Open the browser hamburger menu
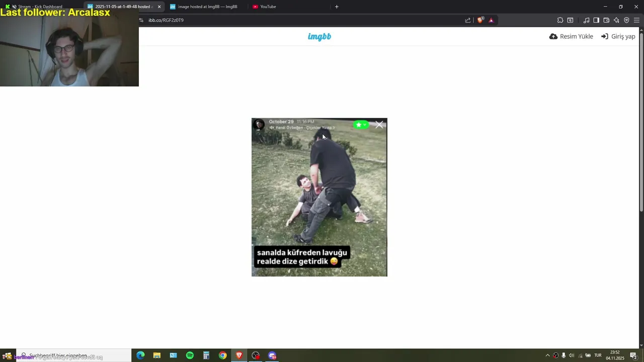 pos(636,20)
